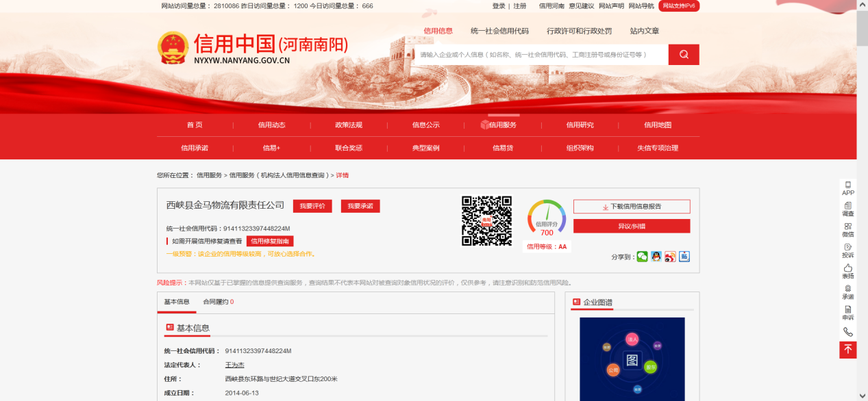
Task: Click the red back-to-top arrow
Action: click(x=848, y=349)
